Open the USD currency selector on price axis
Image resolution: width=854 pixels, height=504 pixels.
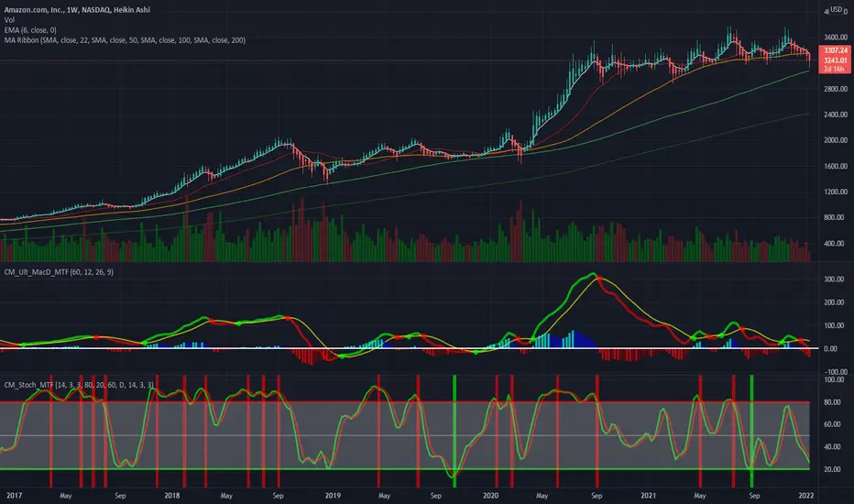coord(836,9)
